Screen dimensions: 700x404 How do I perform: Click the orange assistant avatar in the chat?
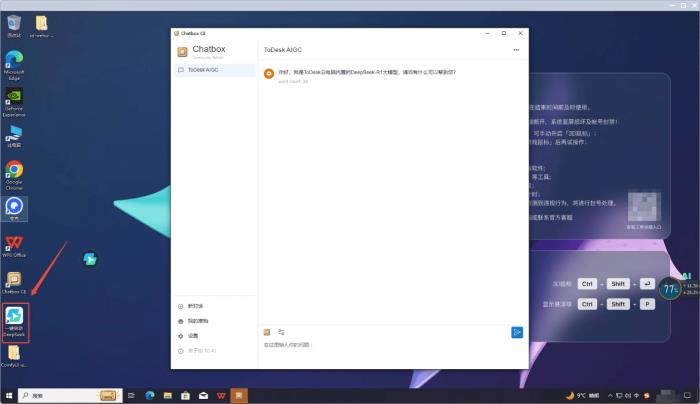(269, 74)
